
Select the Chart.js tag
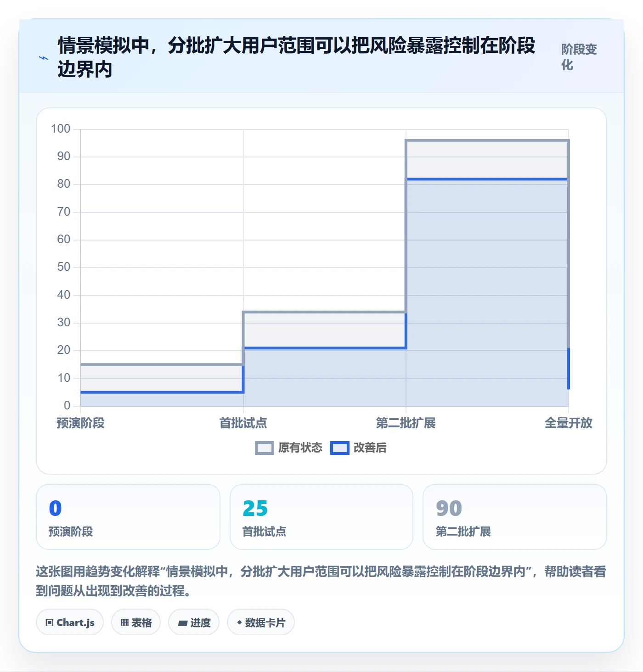point(70,622)
